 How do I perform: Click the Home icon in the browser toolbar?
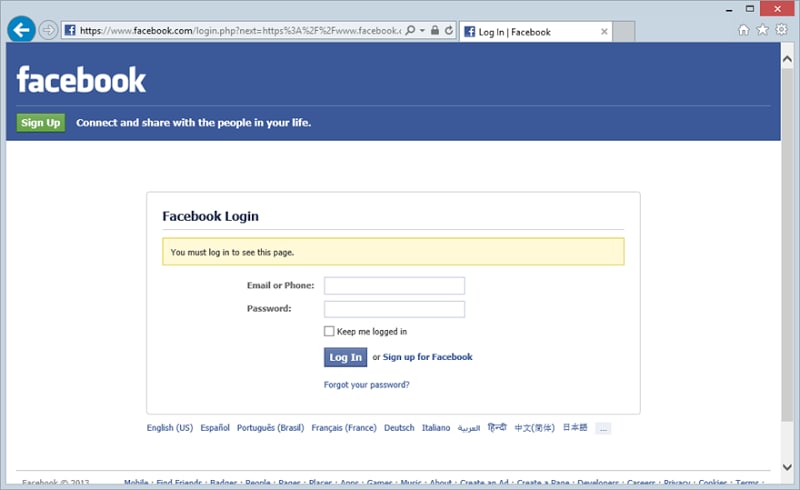[744, 30]
